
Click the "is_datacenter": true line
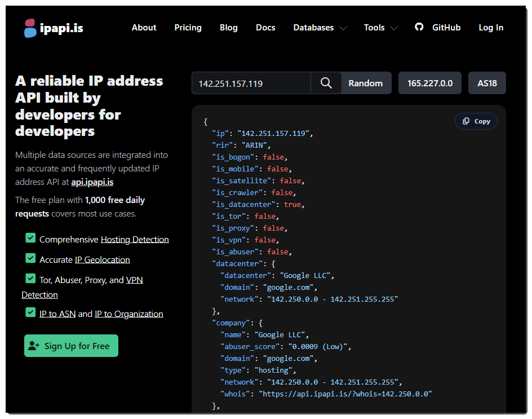(258, 204)
